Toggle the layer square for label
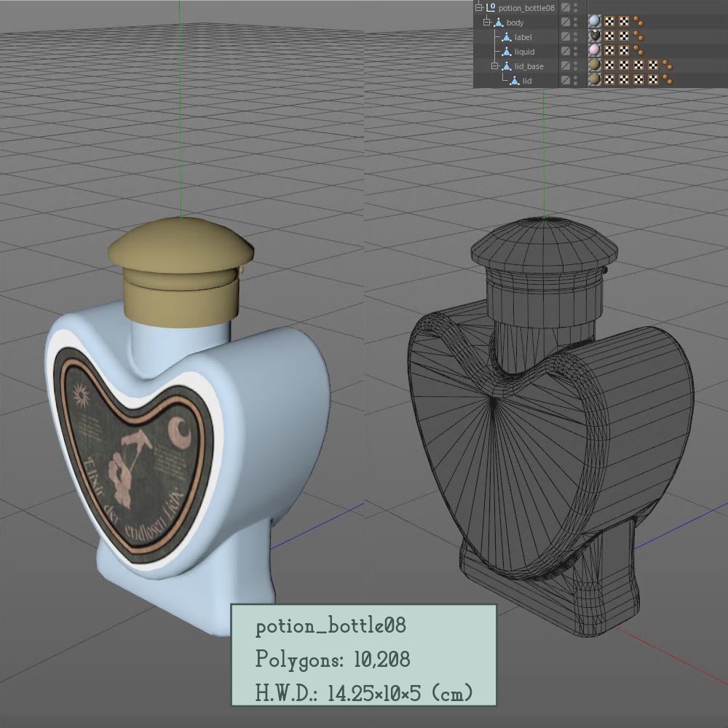Screen dimensions: 728x728 pyautogui.click(x=565, y=36)
